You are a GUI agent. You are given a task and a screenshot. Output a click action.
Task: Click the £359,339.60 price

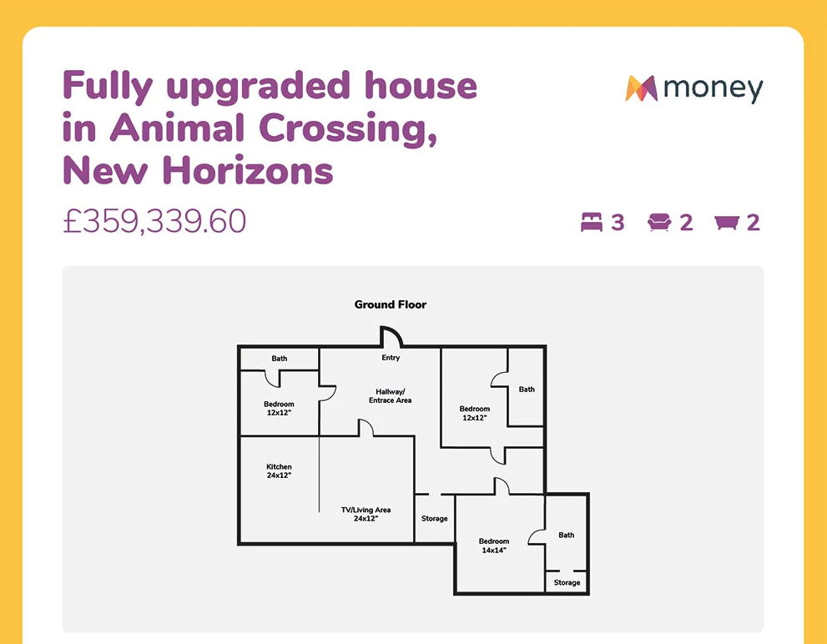pos(154,222)
